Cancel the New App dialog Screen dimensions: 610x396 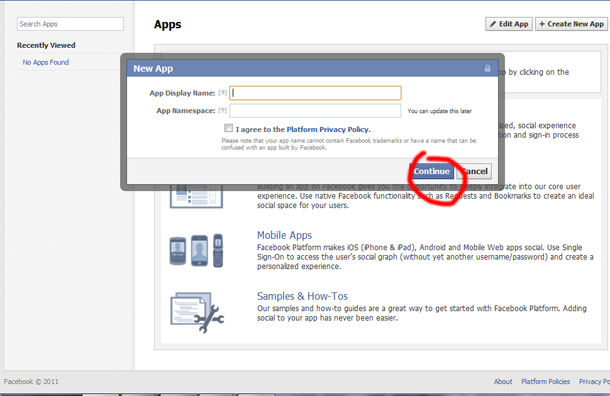(x=475, y=172)
